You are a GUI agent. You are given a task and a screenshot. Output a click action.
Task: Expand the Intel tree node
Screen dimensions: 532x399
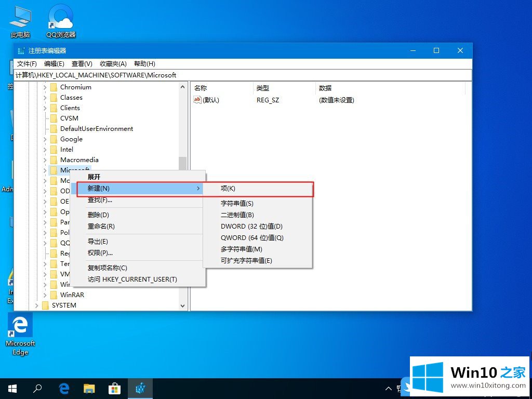pyautogui.click(x=45, y=150)
